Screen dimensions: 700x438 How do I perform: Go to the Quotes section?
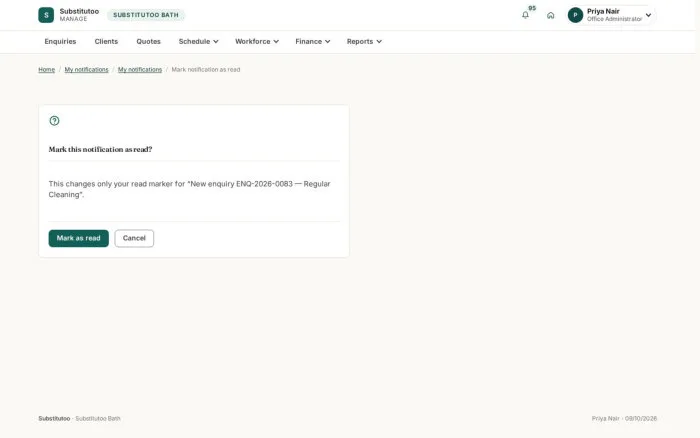pos(148,42)
